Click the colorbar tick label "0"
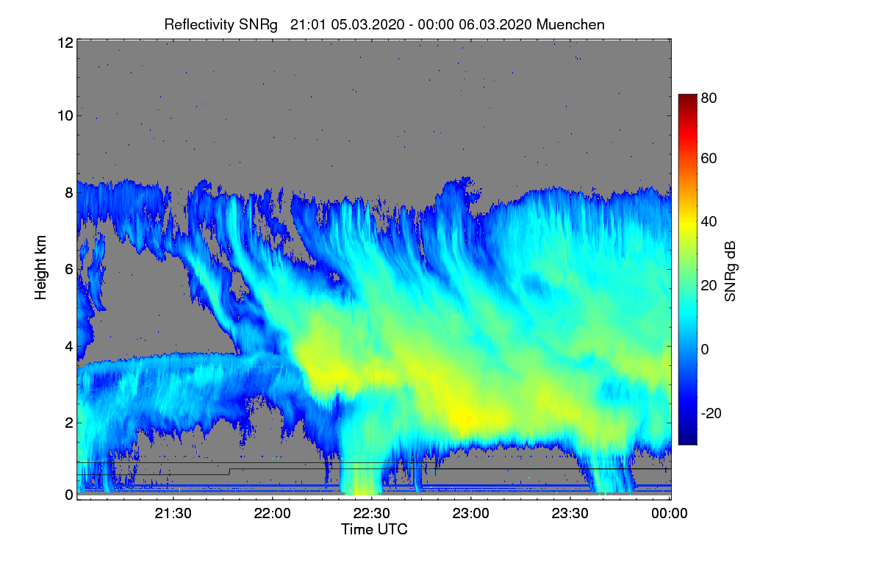882x588 pixels. pyautogui.click(x=705, y=349)
